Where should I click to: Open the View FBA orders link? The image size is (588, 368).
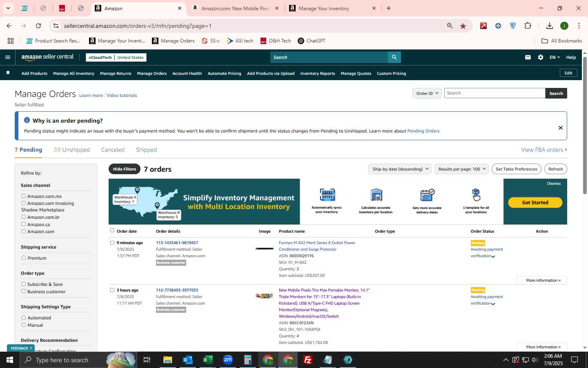(x=544, y=150)
